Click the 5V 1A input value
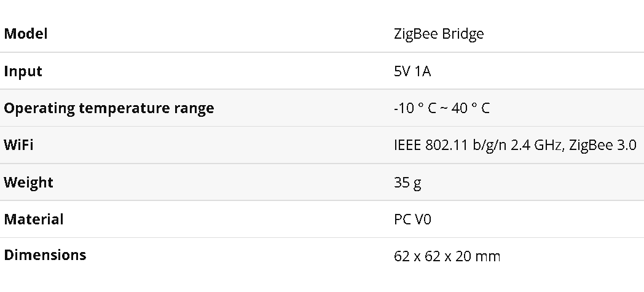The width and height of the screenshot is (644, 292). click(412, 71)
